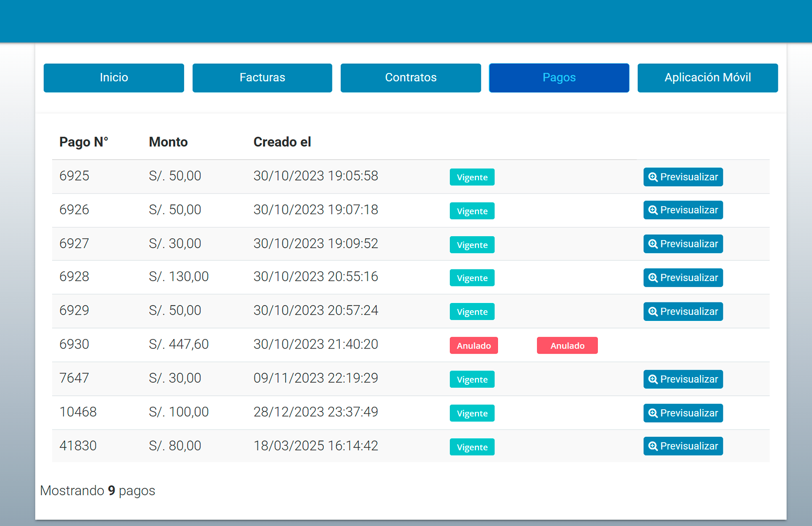Click the first Anulado badge for payment 6930

[x=474, y=346]
